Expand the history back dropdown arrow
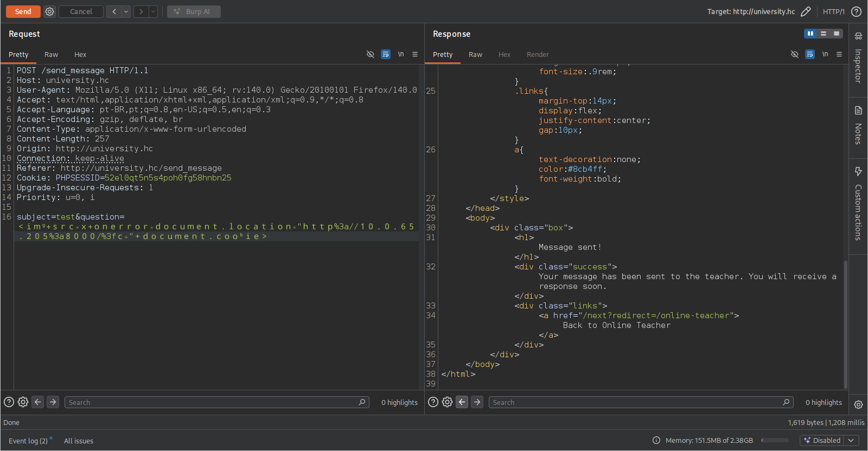This screenshot has height=451, width=868. tap(126, 11)
